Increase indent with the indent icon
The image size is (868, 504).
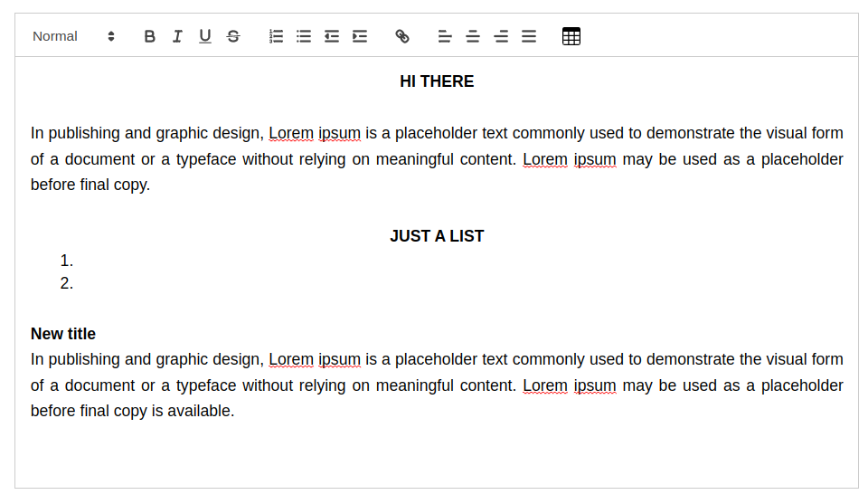click(360, 36)
